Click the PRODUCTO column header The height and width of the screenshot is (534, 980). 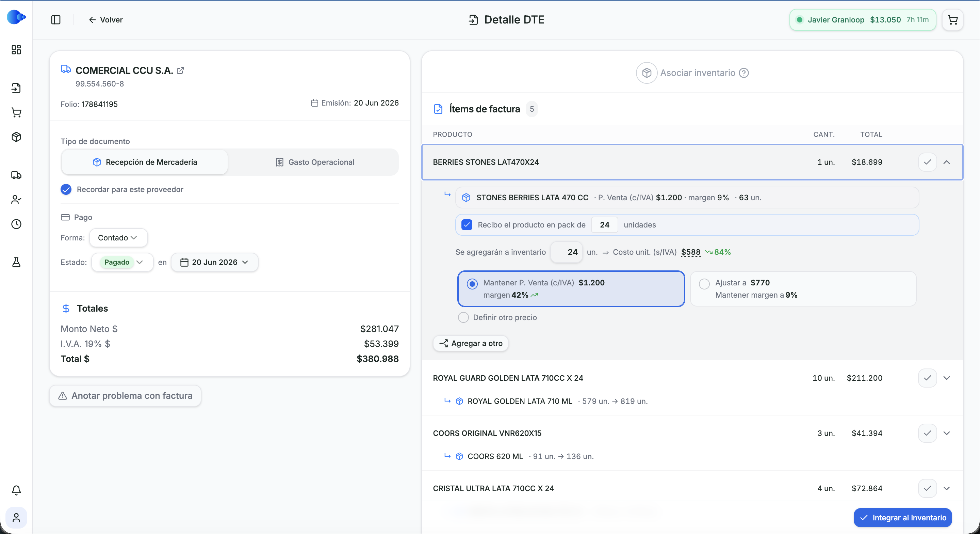[x=452, y=135]
